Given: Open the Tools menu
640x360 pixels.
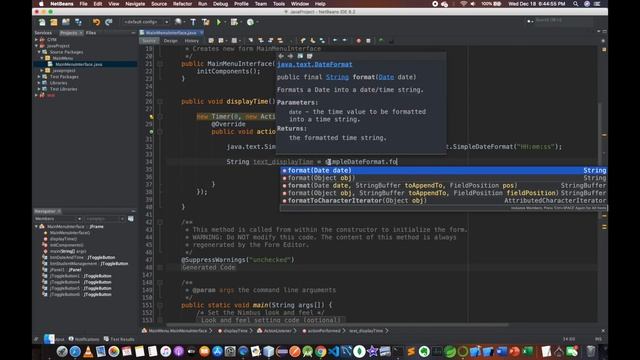Looking at the screenshot, I should [x=279, y=4].
